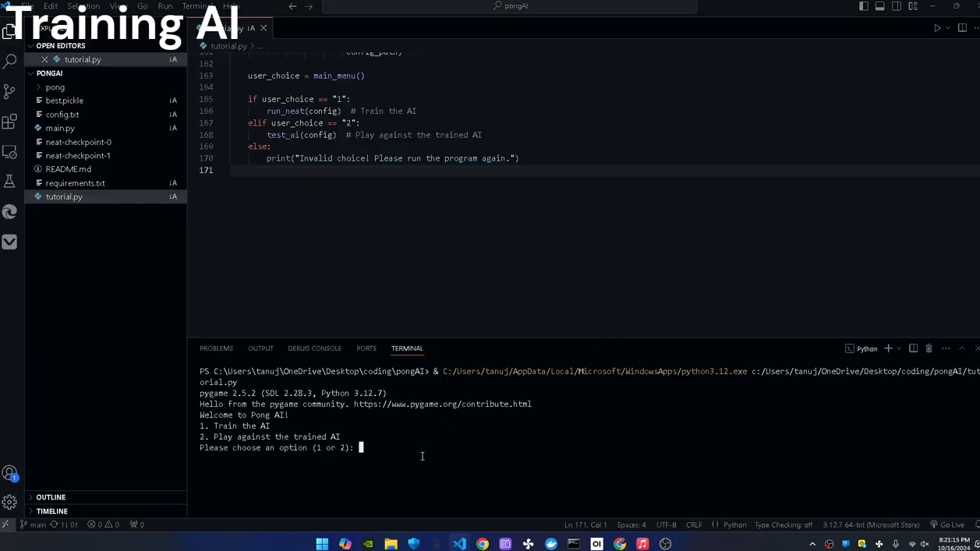Expand the pong folder
This screenshot has width=980, height=551.
[x=55, y=87]
